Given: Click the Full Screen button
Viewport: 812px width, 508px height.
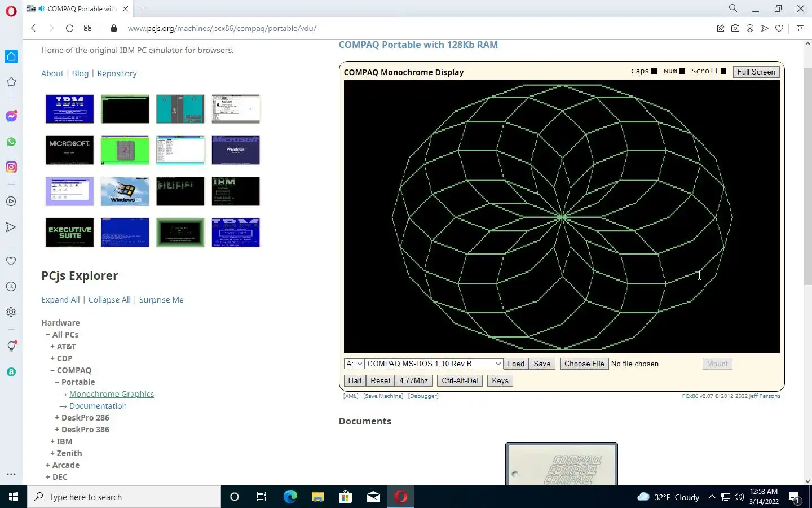Looking at the screenshot, I should (756, 72).
